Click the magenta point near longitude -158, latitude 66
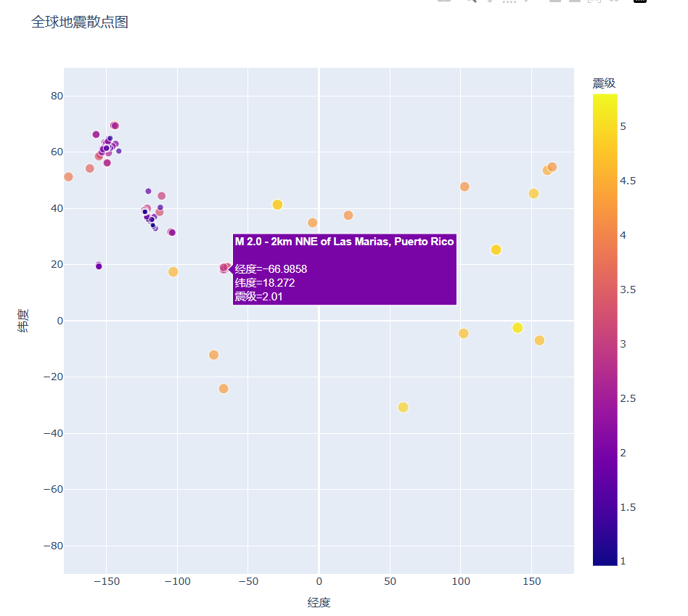688x616 pixels. 96,135
